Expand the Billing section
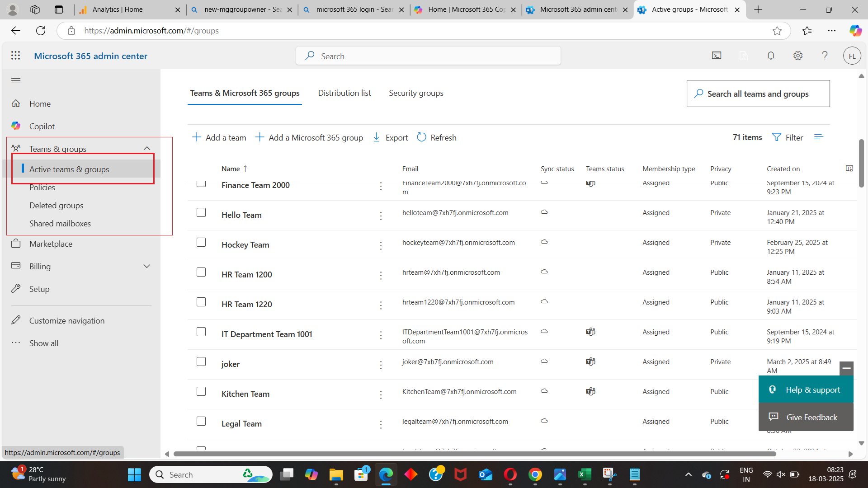This screenshot has width=868, height=488. point(146,266)
